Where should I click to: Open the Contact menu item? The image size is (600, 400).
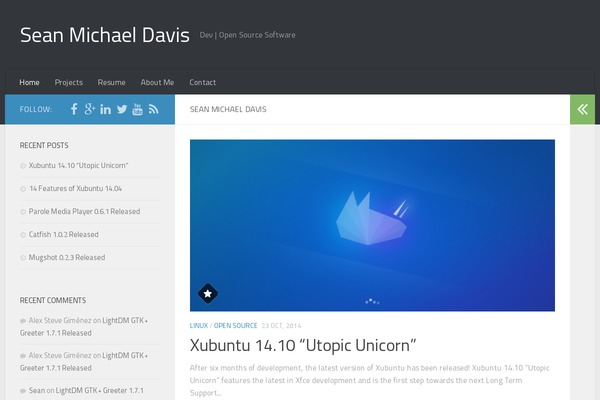(x=202, y=82)
